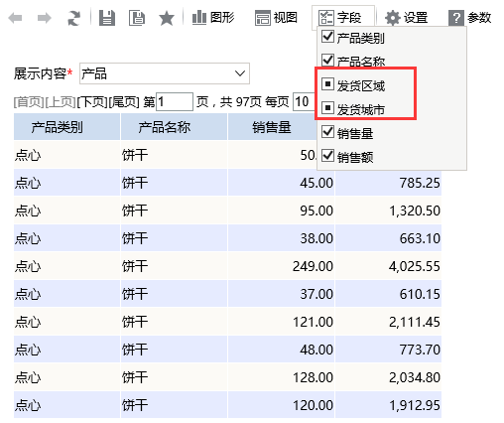The width and height of the screenshot is (504, 423).
Task: Click the back arrow icon
Action: point(15,18)
